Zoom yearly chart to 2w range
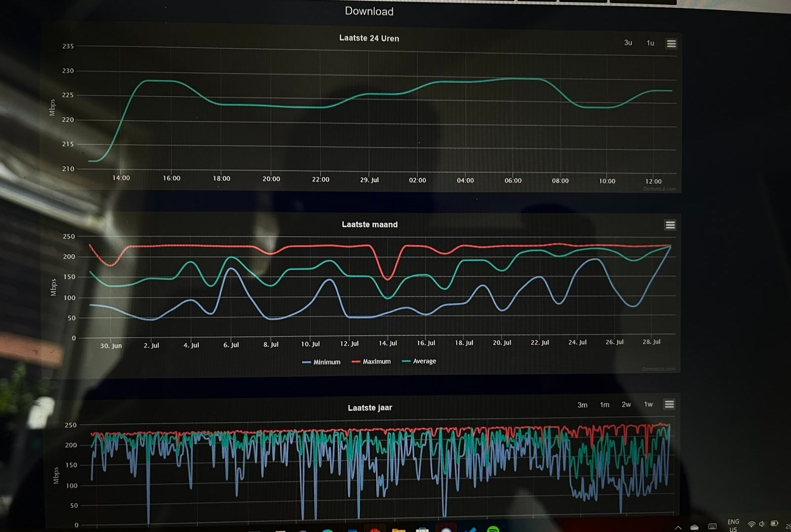This screenshot has width=791, height=532. pos(626,404)
